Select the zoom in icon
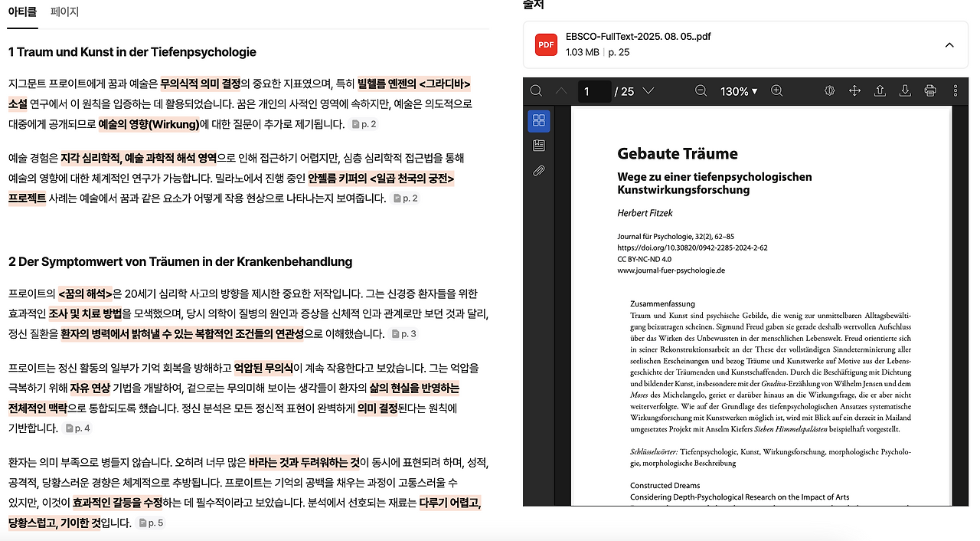The height and width of the screenshot is (541, 980). tap(776, 90)
